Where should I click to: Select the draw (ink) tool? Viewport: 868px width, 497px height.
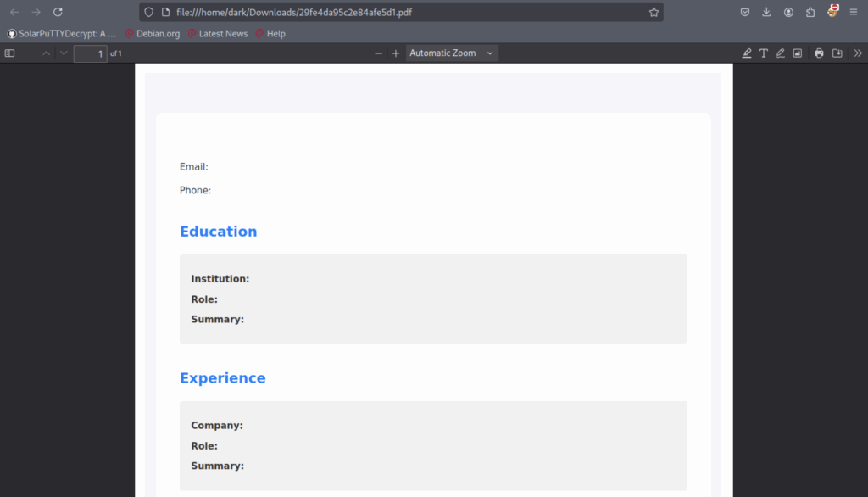(781, 53)
